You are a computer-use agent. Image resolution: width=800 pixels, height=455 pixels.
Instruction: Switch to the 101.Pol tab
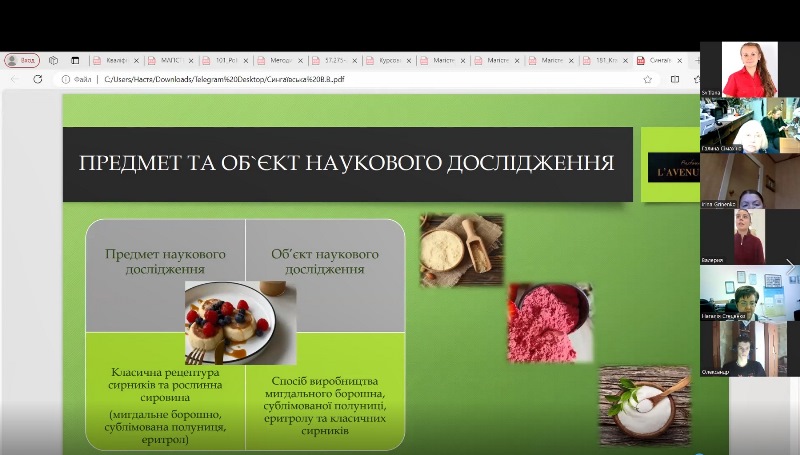[x=226, y=60]
